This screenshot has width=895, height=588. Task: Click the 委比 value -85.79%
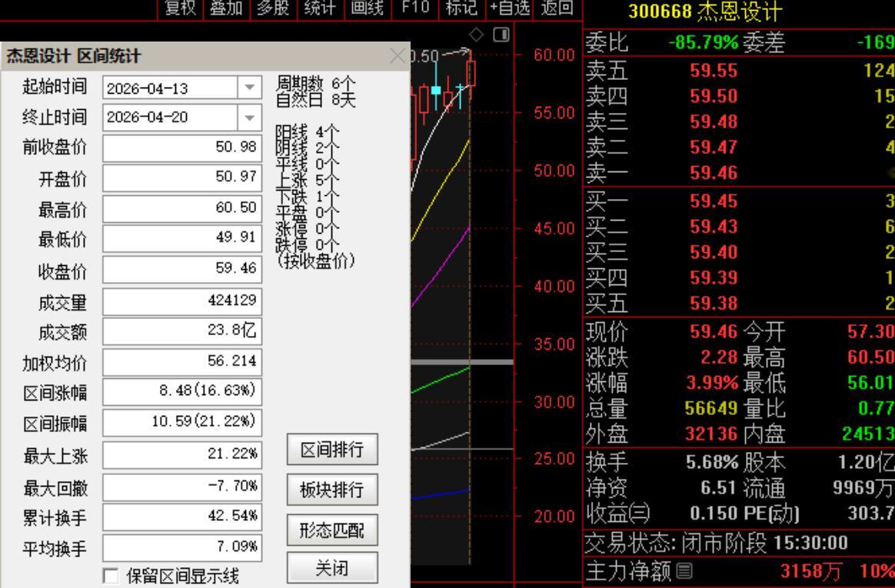704,43
